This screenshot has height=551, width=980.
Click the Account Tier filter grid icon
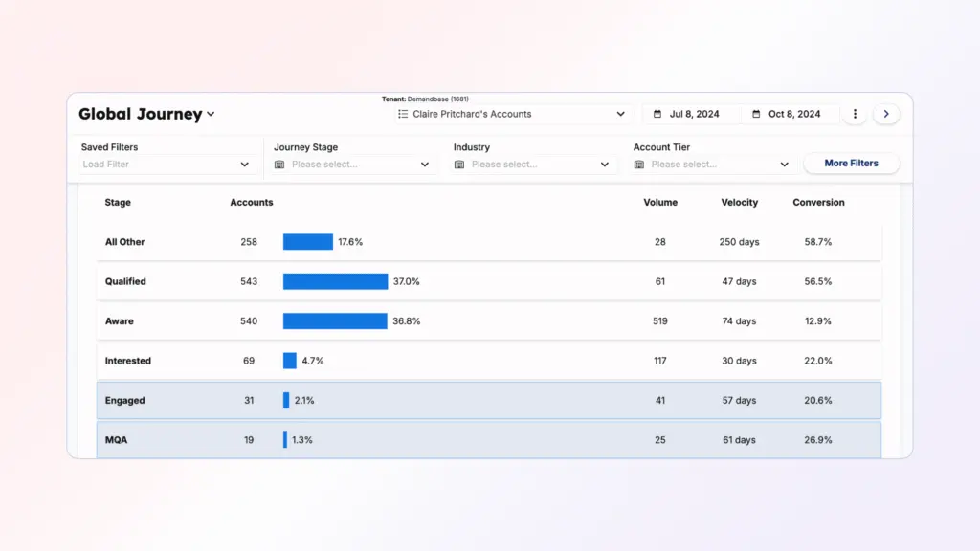(x=639, y=165)
